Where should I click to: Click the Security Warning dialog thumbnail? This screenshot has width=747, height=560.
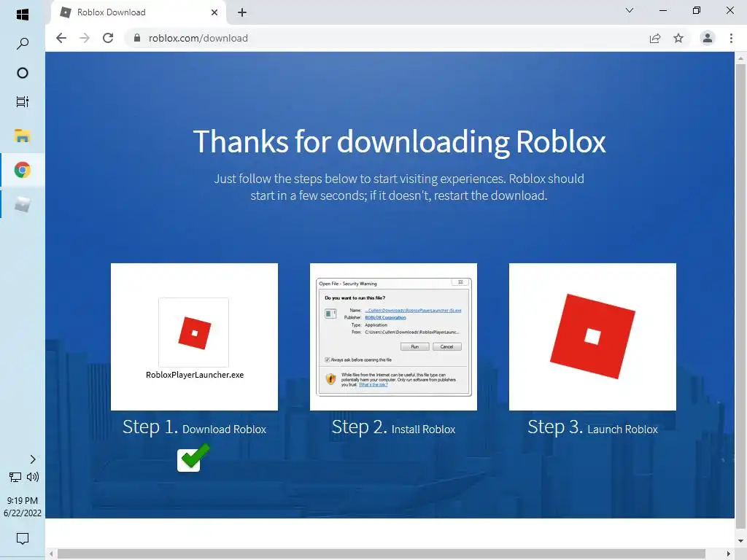tap(393, 337)
